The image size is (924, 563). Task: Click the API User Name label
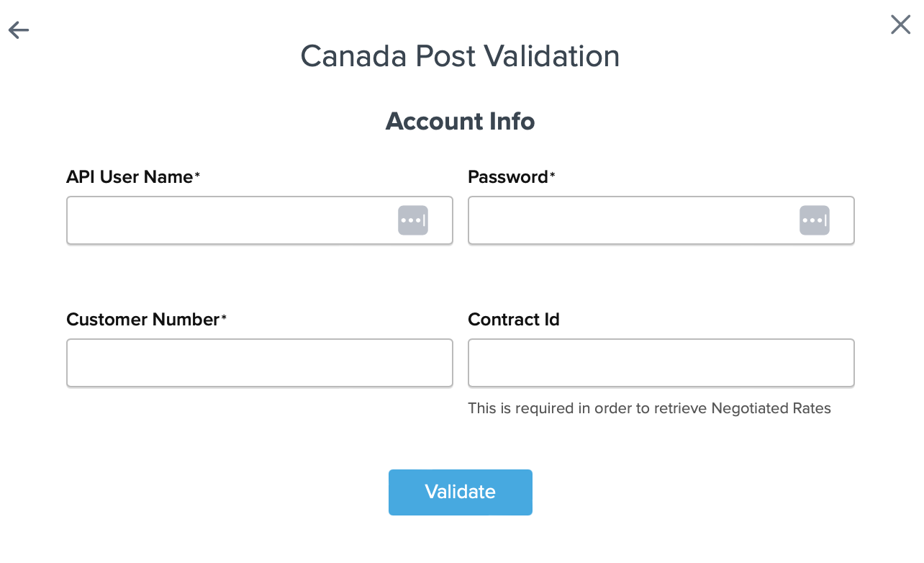(130, 177)
